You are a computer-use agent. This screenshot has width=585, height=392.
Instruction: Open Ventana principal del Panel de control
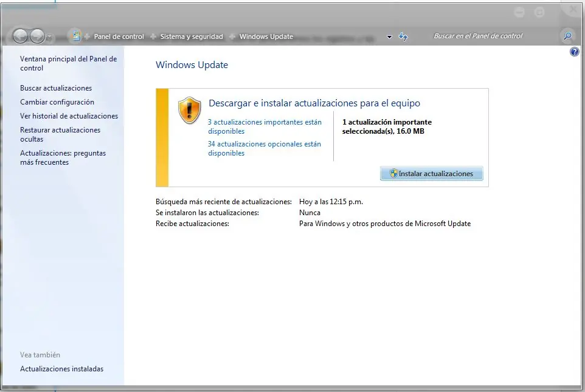point(68,63)
